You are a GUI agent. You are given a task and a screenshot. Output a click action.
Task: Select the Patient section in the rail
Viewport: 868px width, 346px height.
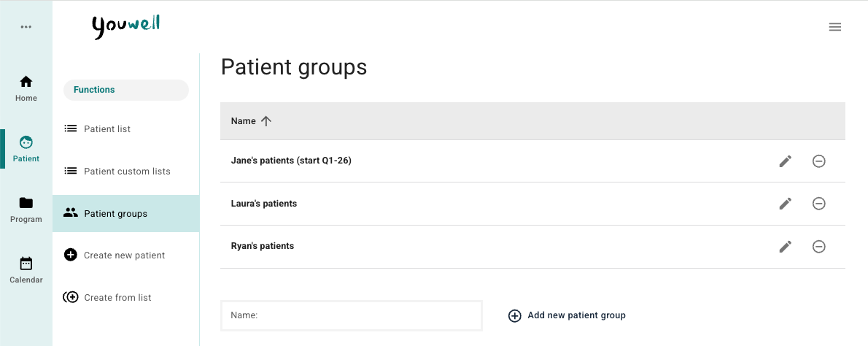(26, 148)
